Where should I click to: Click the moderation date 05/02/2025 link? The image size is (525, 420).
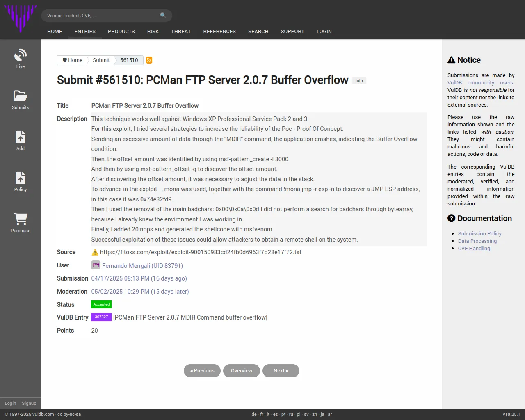(x=140, y=292)
